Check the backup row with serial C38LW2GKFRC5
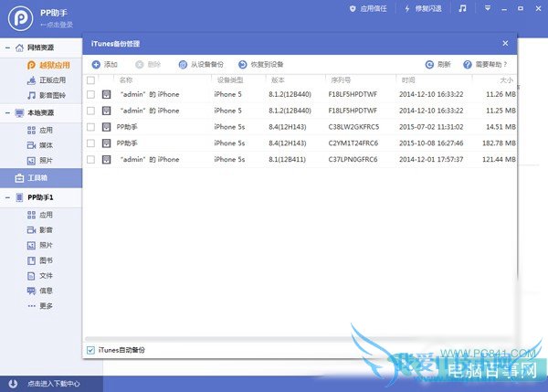The width and height of the screenshot is (548, 392). (90, 127)
